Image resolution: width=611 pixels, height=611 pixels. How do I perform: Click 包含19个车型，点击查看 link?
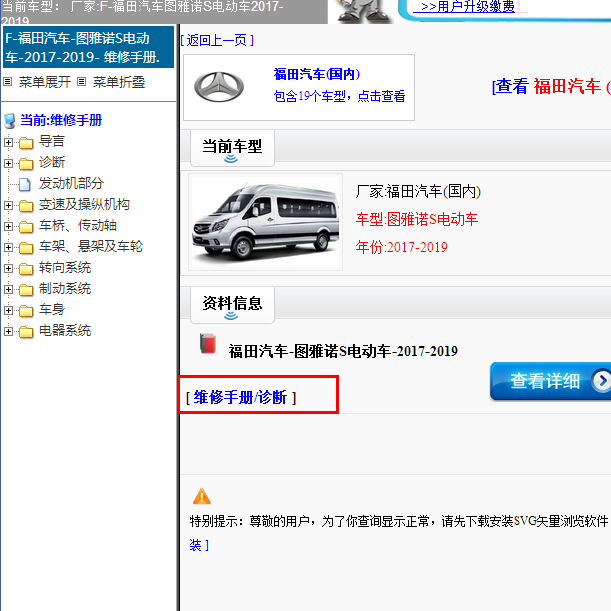[x=339, y=96]
